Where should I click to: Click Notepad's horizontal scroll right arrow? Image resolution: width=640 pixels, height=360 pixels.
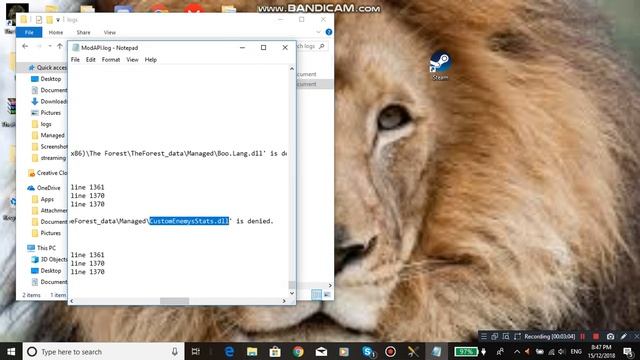point(284,301)
